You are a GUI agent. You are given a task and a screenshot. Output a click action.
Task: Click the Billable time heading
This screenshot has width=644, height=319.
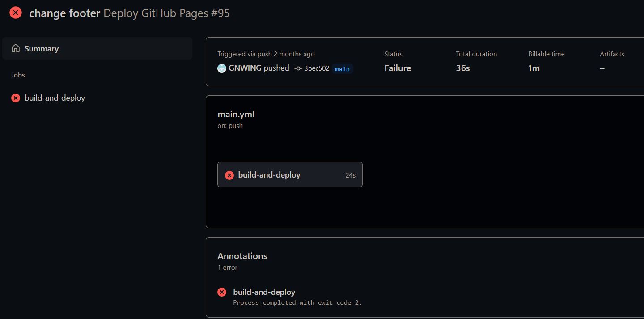pyautogui.click(x=546, y=54)
